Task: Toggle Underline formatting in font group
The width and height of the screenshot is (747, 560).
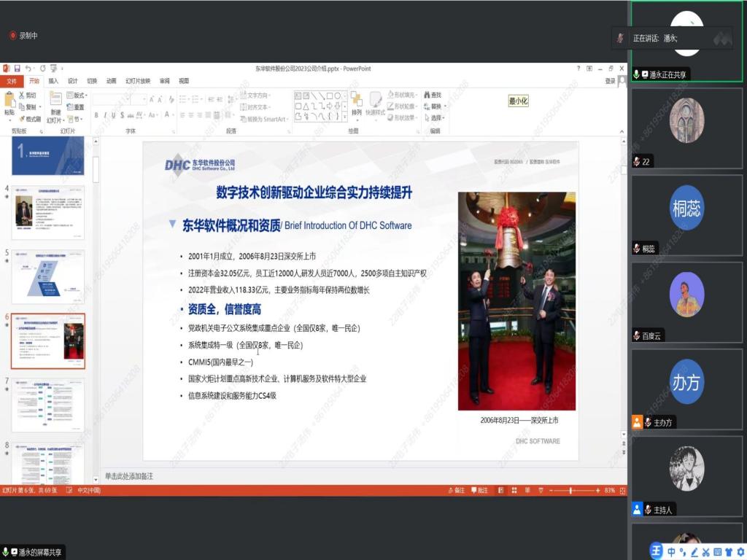Action: 113,115
